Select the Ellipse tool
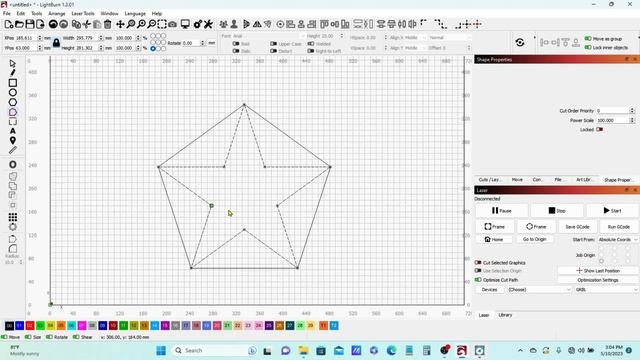 (13, 93)
